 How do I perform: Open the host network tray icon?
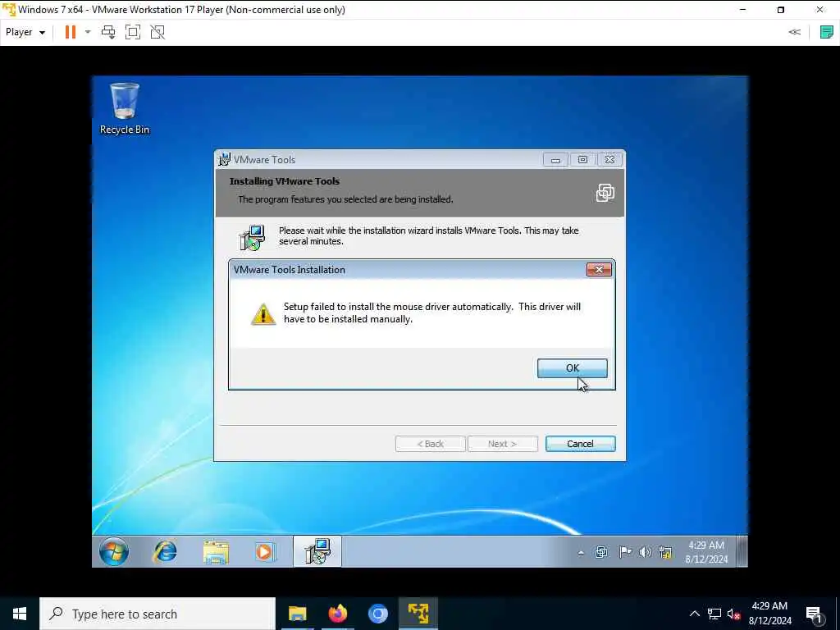pyautogui.click(x=714, y=614)
